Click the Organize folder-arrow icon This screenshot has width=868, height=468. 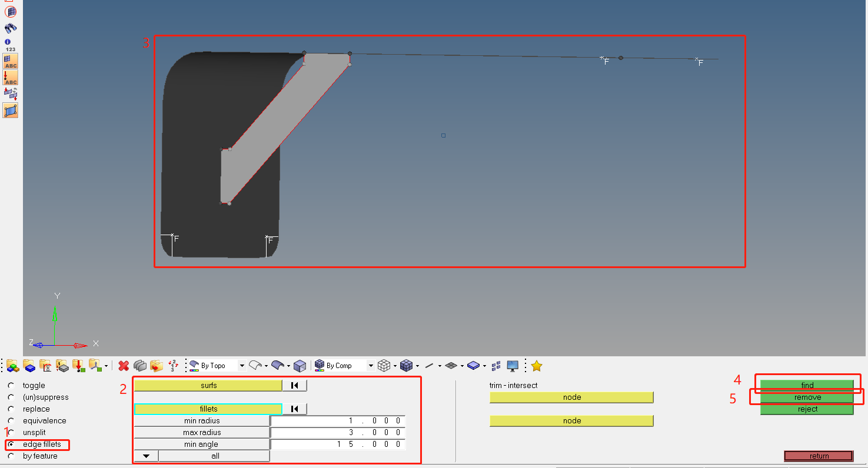tap(157, 366)
